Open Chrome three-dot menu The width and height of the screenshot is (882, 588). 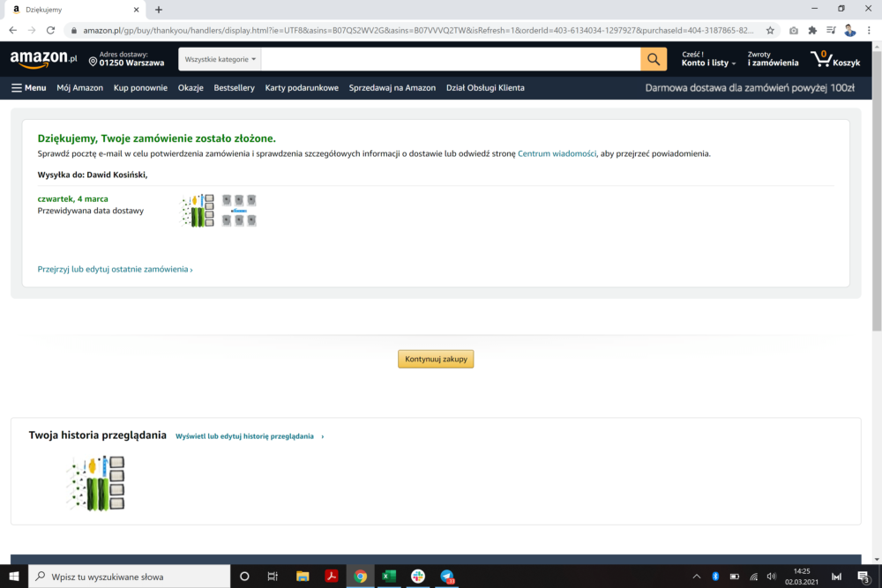[869, 30]
